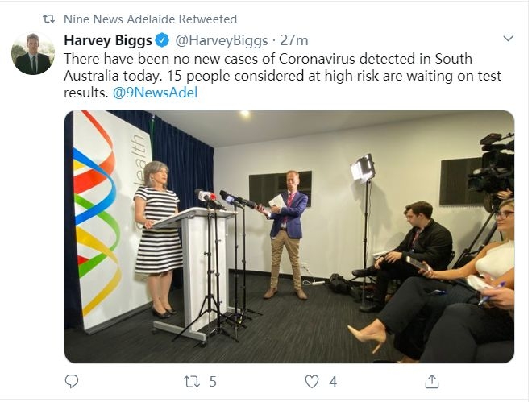Click the "27m" tweet timestamp

(x=294, y=39)
